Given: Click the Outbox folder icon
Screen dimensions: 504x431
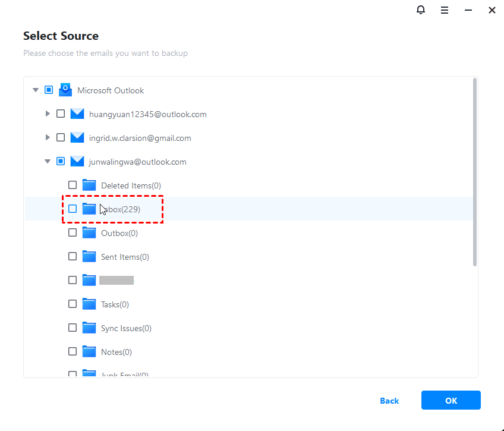Looking at the screenshot, I should coord(89,232).
